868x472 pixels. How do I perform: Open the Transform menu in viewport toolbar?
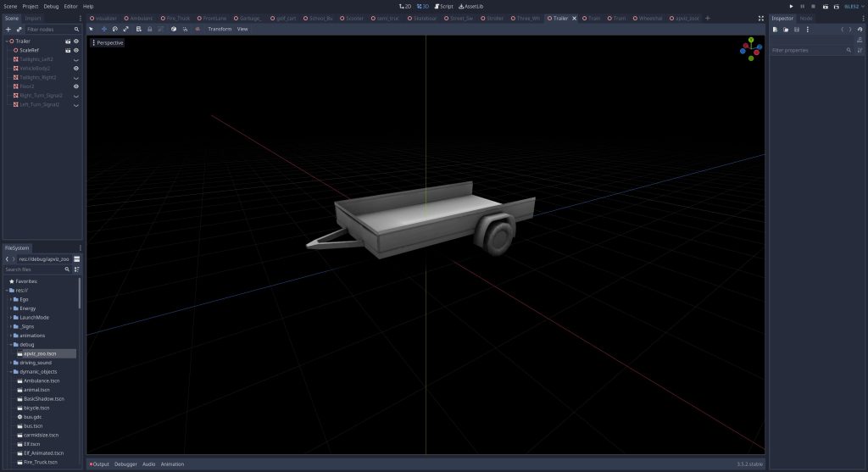point(220,29)
